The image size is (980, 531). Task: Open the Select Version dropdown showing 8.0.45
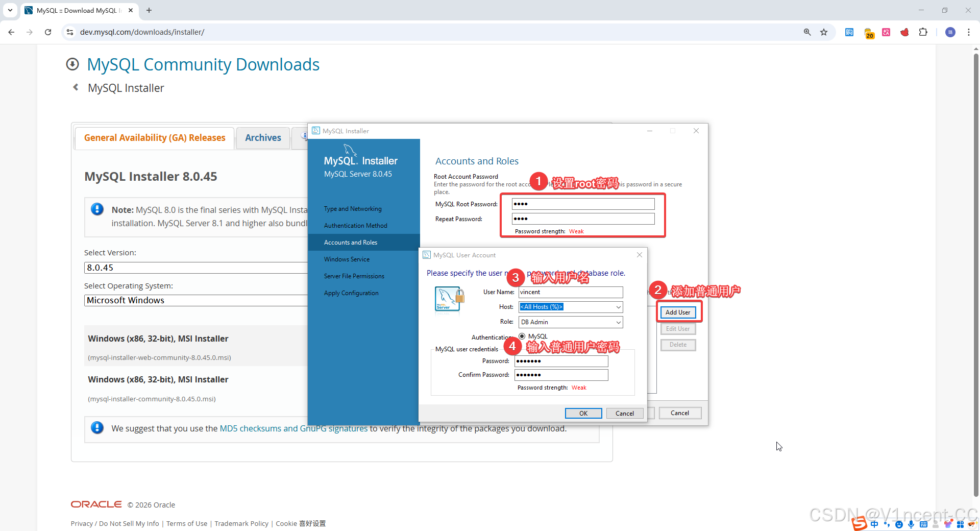(196, 268)
